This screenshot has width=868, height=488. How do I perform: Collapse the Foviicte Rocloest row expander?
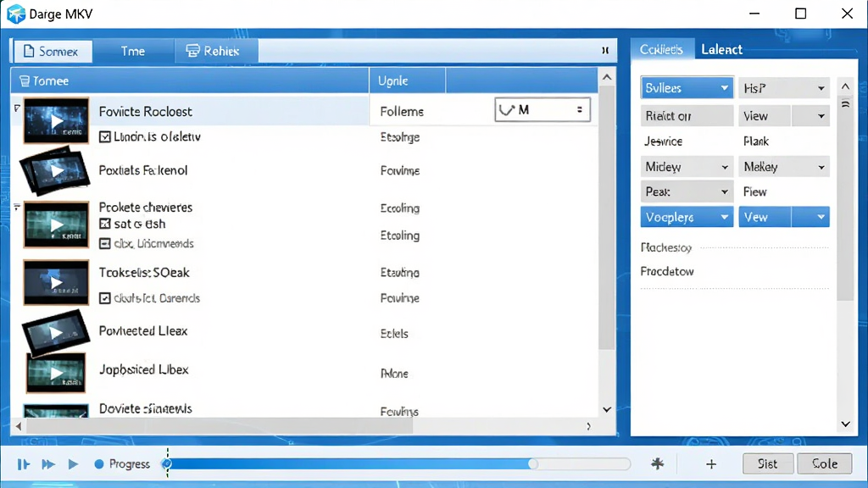tap(17, 108)
